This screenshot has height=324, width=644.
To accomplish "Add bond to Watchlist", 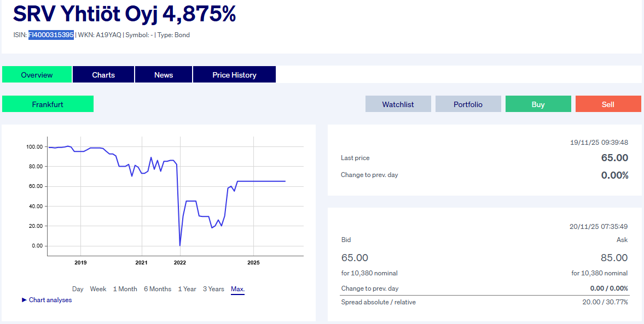I will (398, 104).
